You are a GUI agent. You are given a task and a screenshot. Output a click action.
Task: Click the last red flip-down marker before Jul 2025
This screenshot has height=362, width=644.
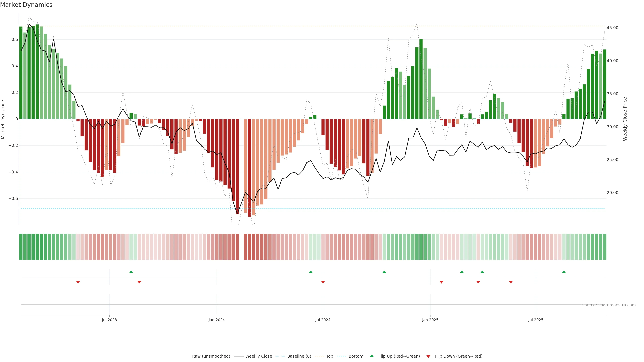[511, 282]
